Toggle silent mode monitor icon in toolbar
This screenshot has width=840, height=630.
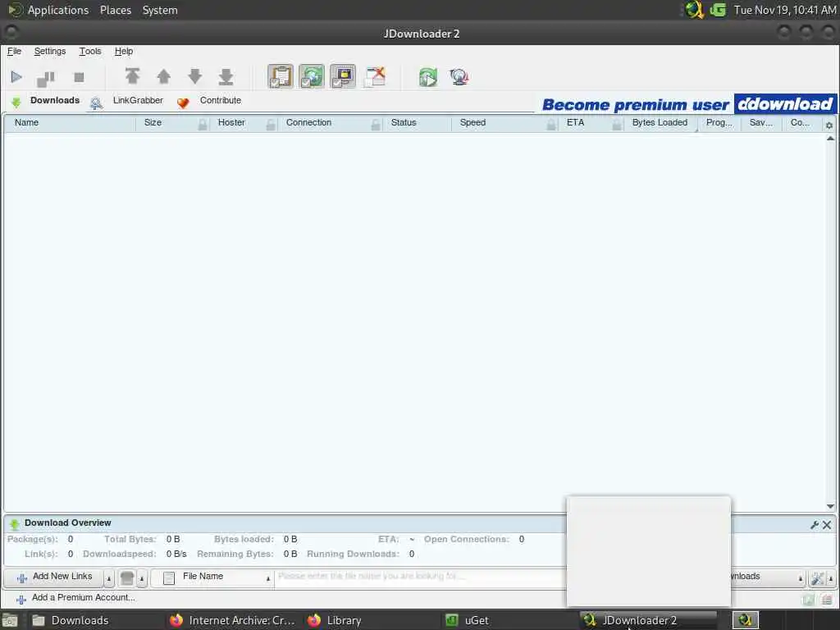[x=343, y=76]
